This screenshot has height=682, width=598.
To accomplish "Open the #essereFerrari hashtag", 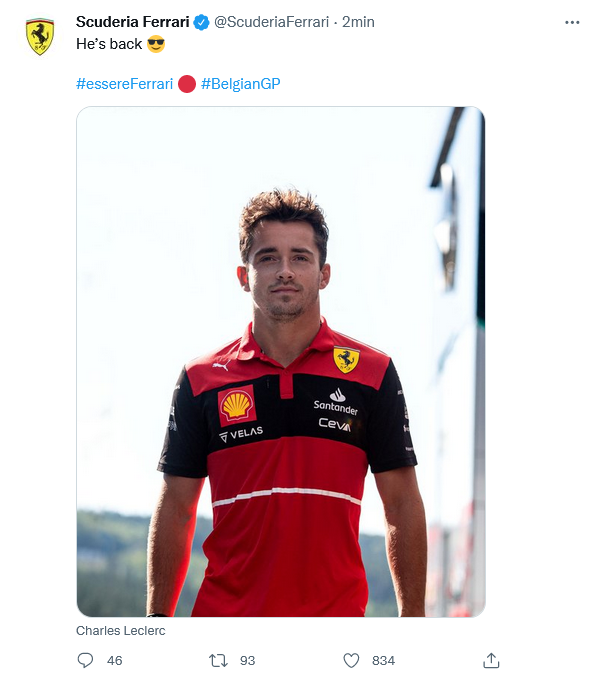I will 124,84.
